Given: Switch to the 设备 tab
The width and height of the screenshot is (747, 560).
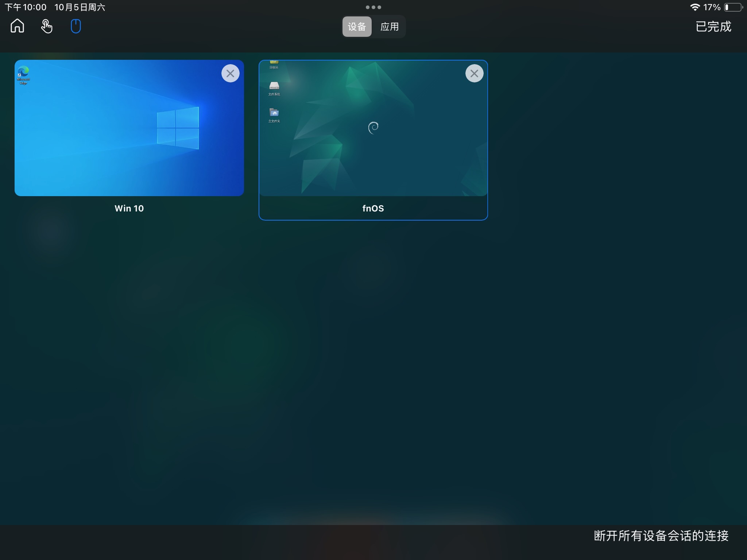Looking at the screenshot, I should 357,27.
